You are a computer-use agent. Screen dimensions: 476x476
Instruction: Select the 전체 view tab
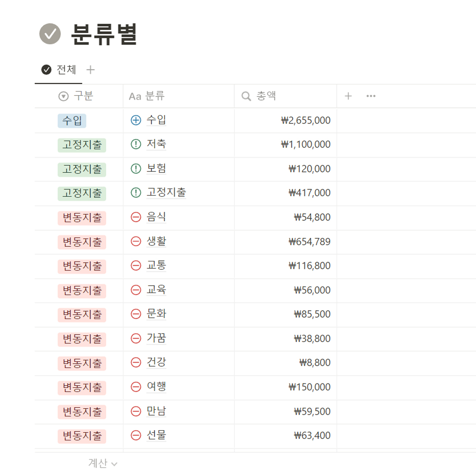[x=59, y=70]
